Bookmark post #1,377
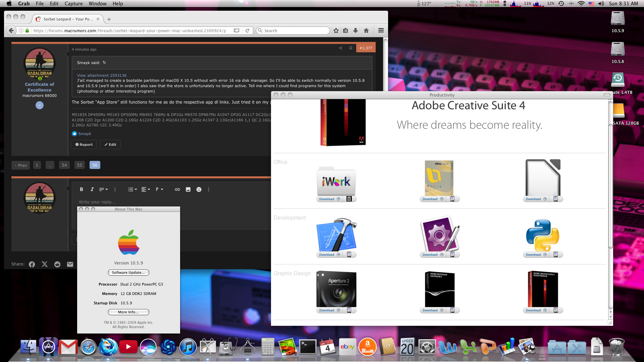The image size is (644, 362). pos(351,48)
